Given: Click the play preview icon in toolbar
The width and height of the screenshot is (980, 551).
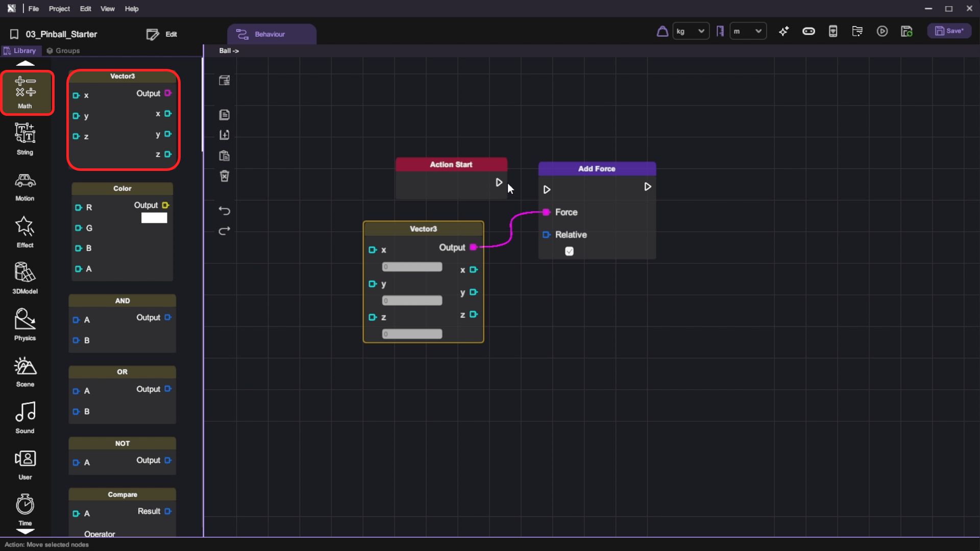Looking at the screenshot, I should 882,32.
